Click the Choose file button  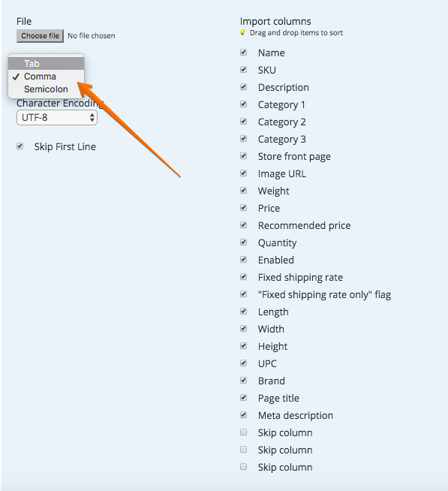(x=40, y=36)
